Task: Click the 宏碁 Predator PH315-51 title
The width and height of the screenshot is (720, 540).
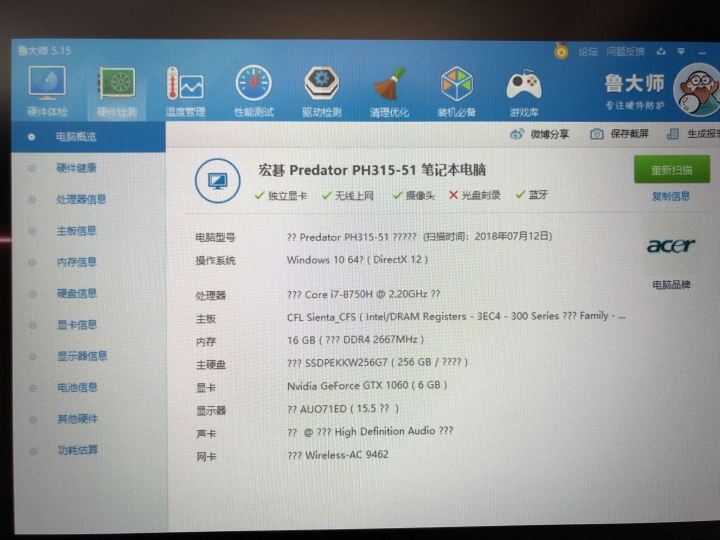Action: pyautogui.click(x=372, y=170)
